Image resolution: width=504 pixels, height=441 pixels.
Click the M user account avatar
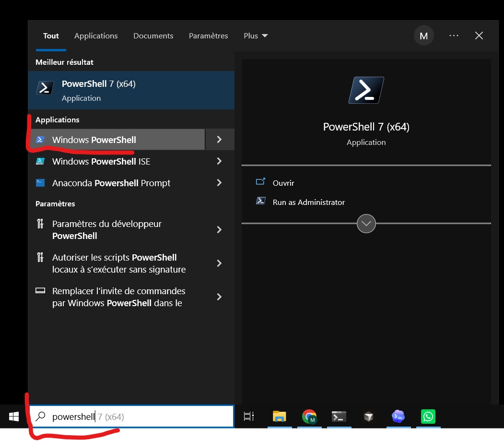click(423, 36)
